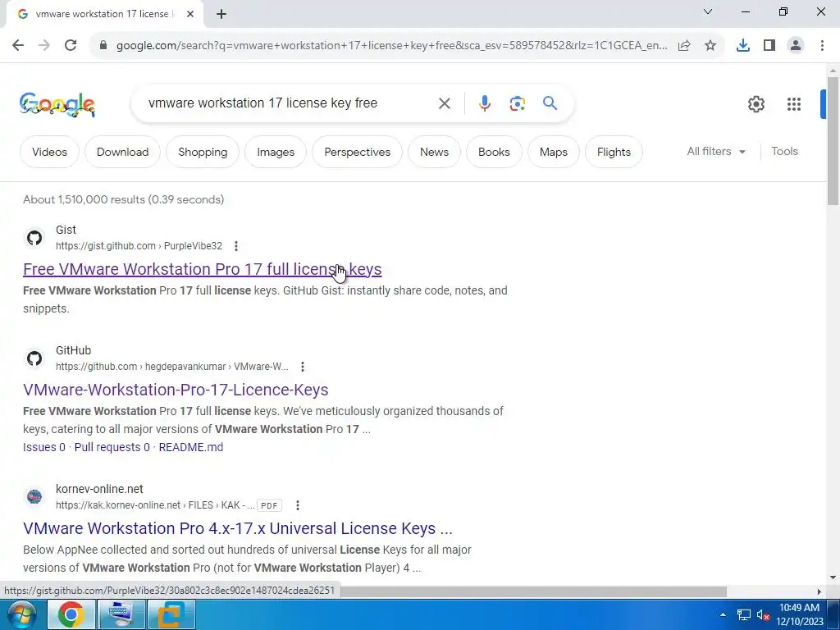Viewport: 840px width, 630px height.
Task: Select the Download filter chip
Action: [x=123, y=152]
